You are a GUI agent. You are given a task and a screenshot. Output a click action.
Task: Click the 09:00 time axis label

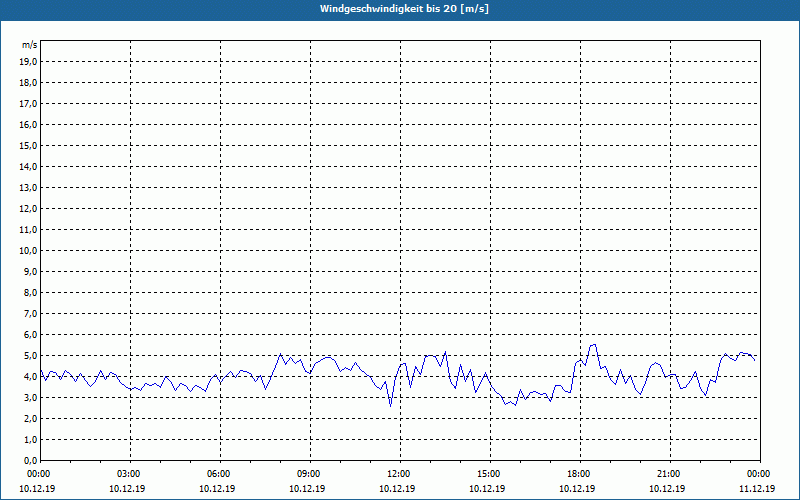(x=310, y=474)
